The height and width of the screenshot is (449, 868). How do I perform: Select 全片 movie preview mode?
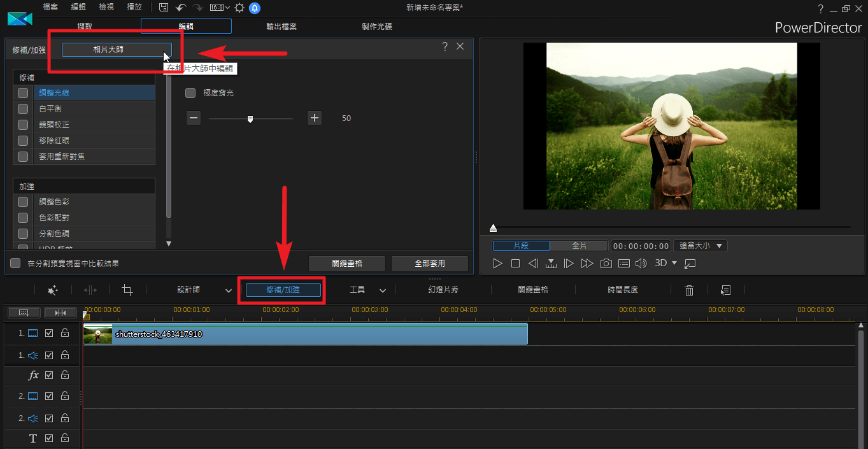pyautogui.click(x=579, y=246)
